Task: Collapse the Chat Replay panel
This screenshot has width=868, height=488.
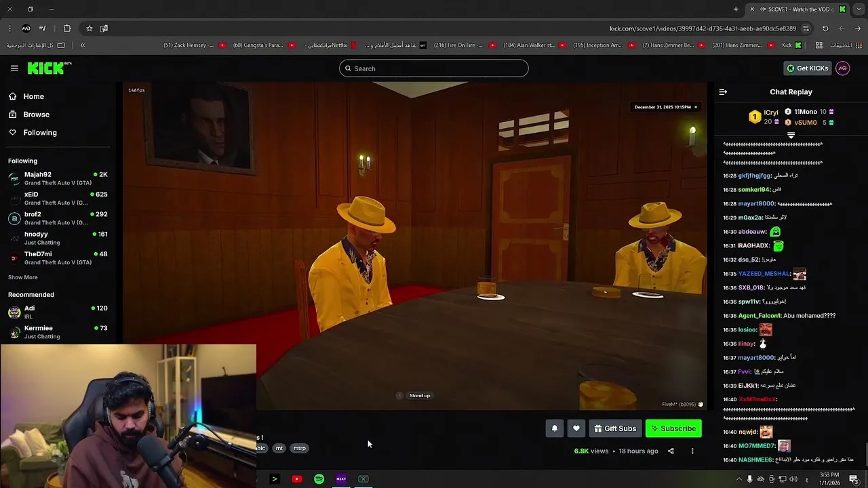Action: coord(723,91)
